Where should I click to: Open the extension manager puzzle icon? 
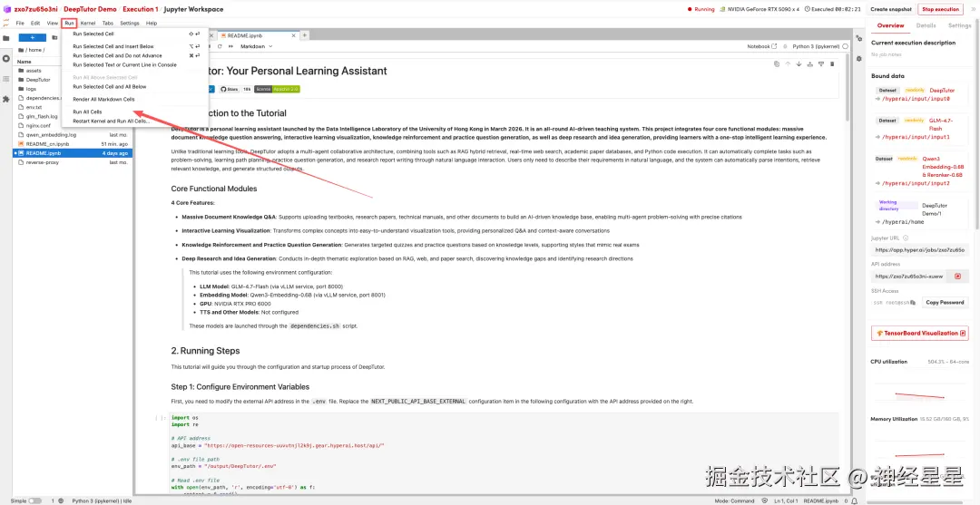(6, 99)
